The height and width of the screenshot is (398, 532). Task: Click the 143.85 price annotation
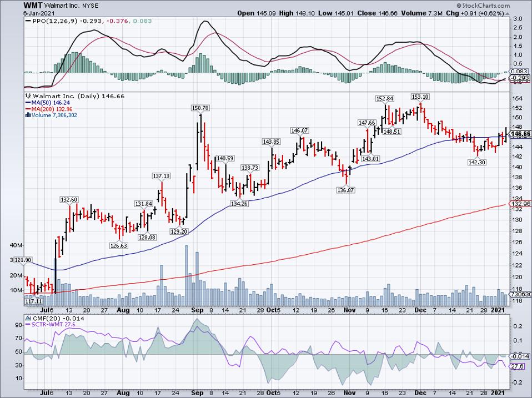click(x=271, y=142)
